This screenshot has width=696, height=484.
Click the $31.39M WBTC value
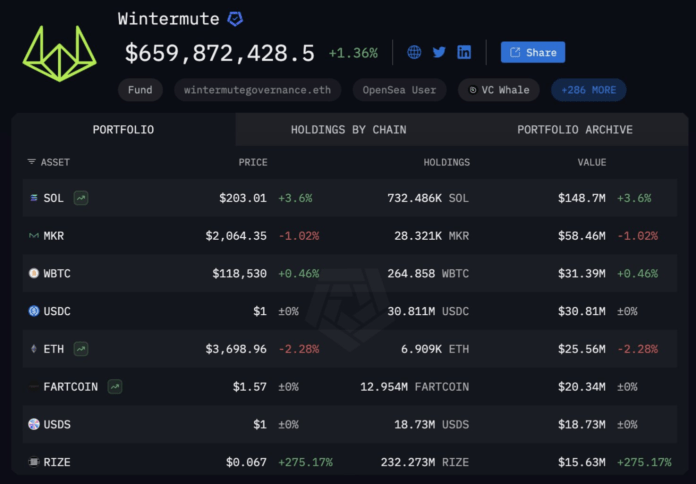coord(582,274)
